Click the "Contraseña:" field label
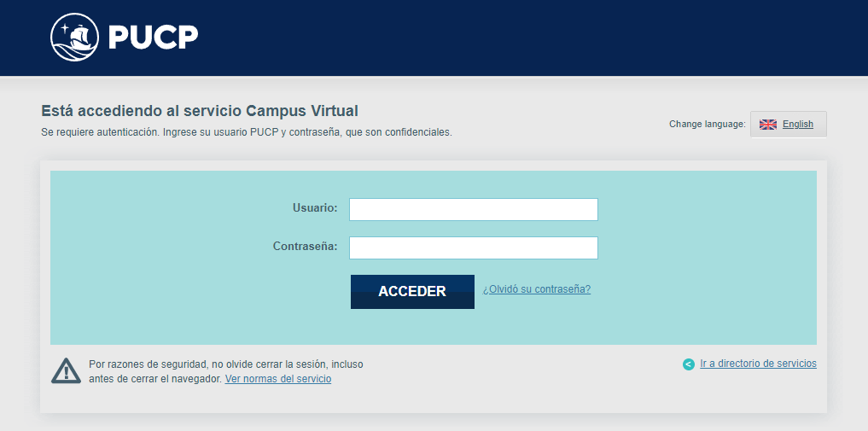 tap(305, 247)
